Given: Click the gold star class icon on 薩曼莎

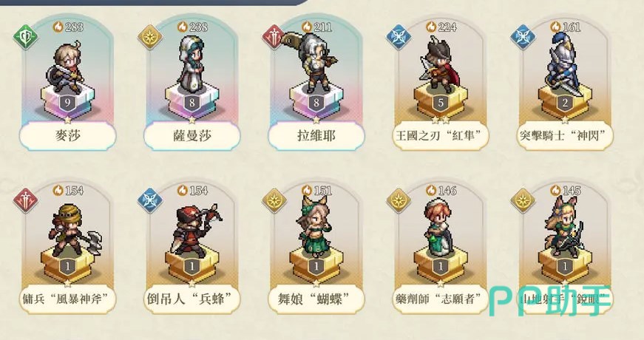Looking at the screenshot, I should [150, 38].
